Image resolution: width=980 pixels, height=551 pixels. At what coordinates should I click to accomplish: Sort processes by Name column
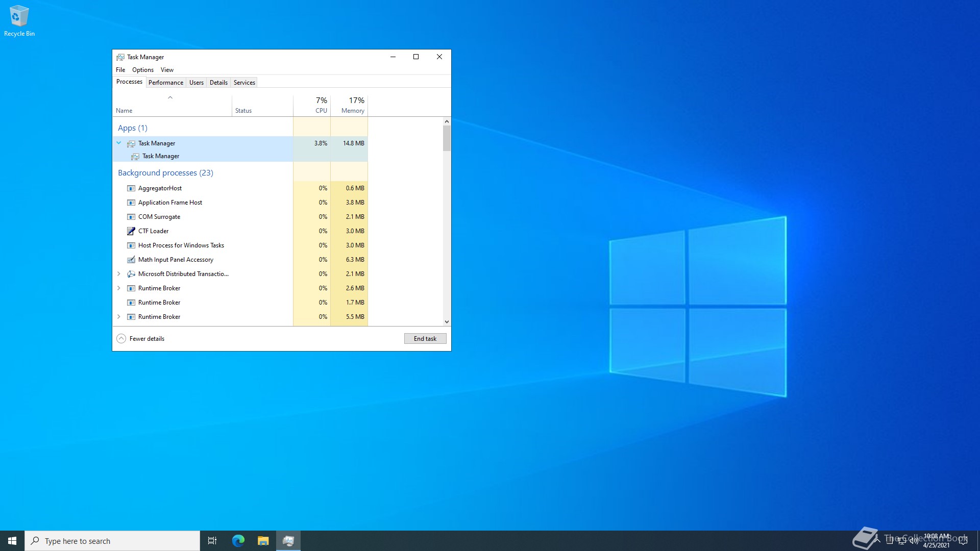coord(172,106)
